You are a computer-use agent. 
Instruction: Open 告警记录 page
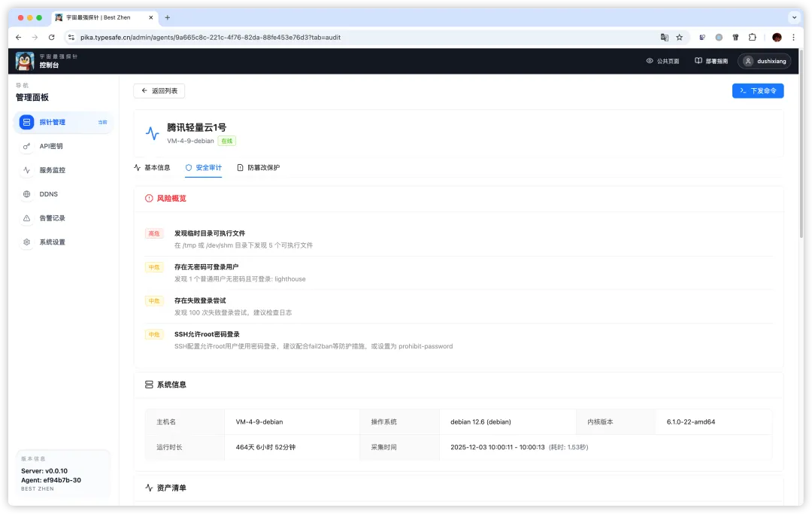62,218
